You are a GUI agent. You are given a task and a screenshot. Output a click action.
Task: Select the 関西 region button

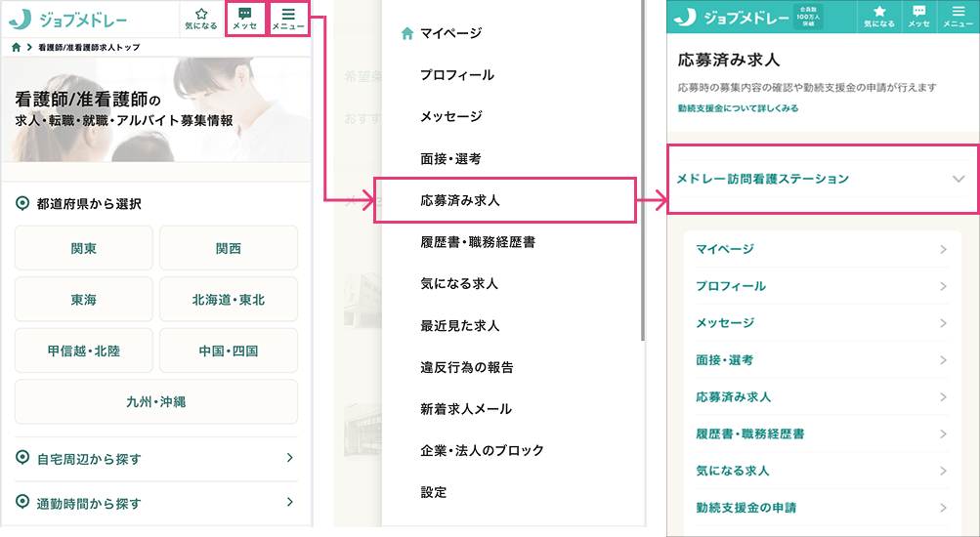click(x=229, y=248)
